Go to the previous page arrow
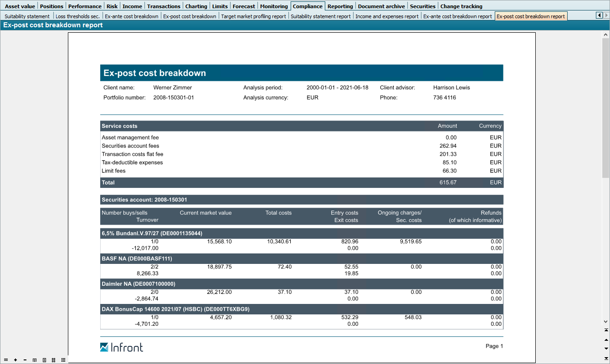The height and width of the screenshot is (364, 610). click(x=606, y=339)
